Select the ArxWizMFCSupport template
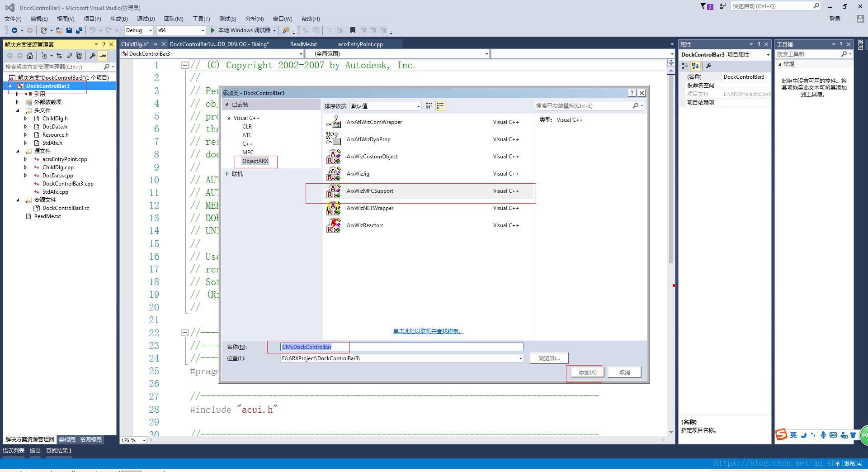The image size is (868, 472). point(429,191)
